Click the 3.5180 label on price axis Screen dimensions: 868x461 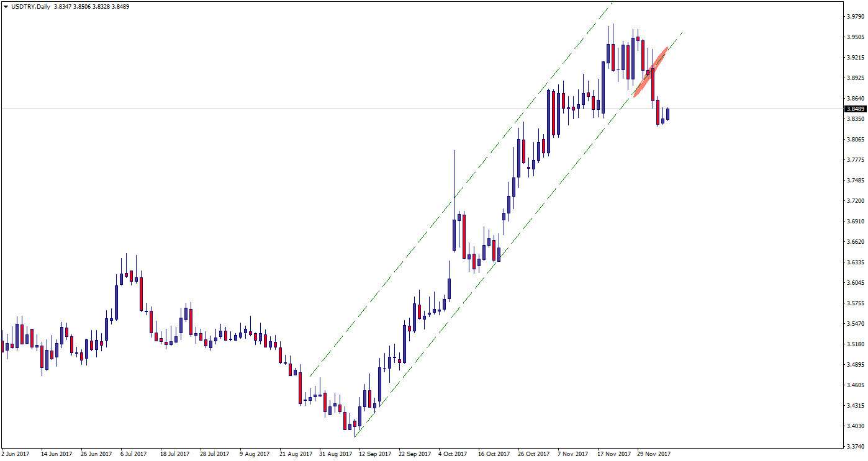point(855,344)
